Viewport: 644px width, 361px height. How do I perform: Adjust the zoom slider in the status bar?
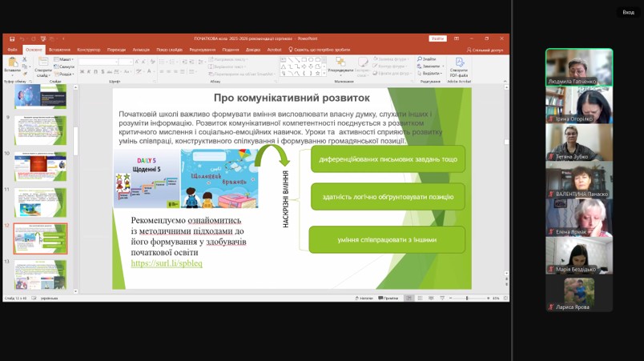[x=467, y=298]
